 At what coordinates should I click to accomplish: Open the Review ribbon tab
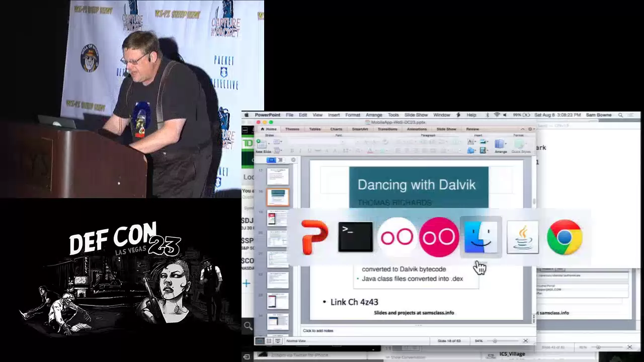point(472,129)
